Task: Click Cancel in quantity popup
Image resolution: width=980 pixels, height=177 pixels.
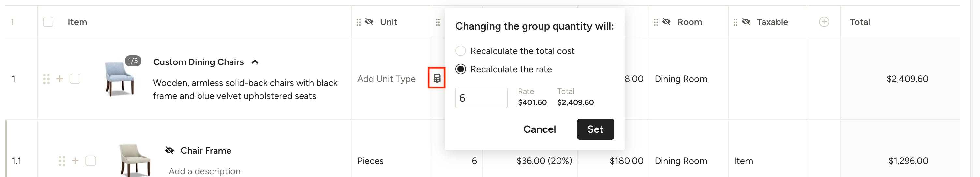Action: tap(539, 129)
